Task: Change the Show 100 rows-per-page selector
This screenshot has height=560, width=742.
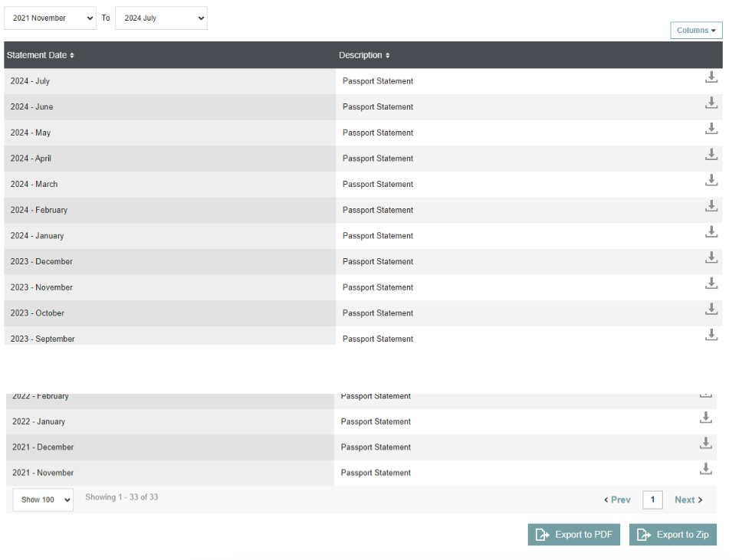Action: click(x=43, y=499)
